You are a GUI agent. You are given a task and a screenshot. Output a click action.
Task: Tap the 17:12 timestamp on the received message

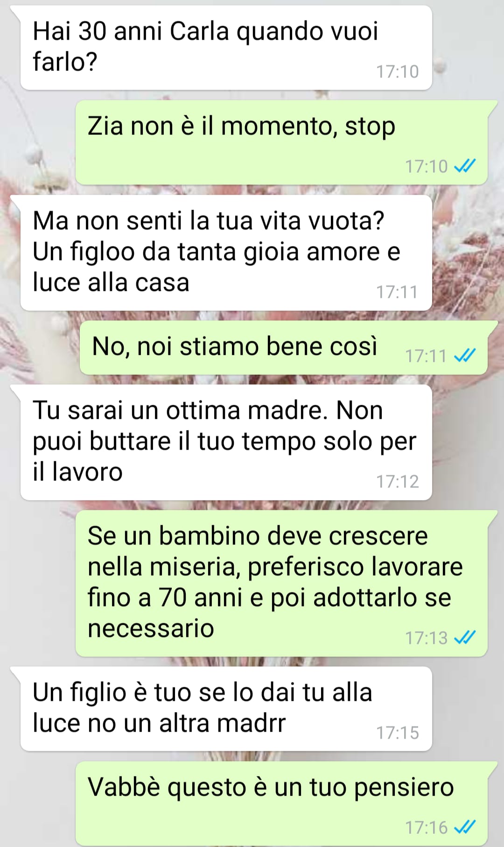pos(398,481)
